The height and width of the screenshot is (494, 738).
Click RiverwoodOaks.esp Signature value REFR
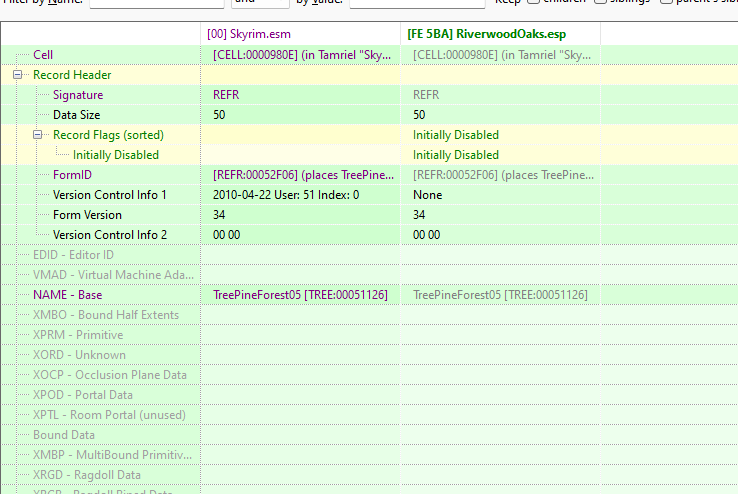click(501, 95)
